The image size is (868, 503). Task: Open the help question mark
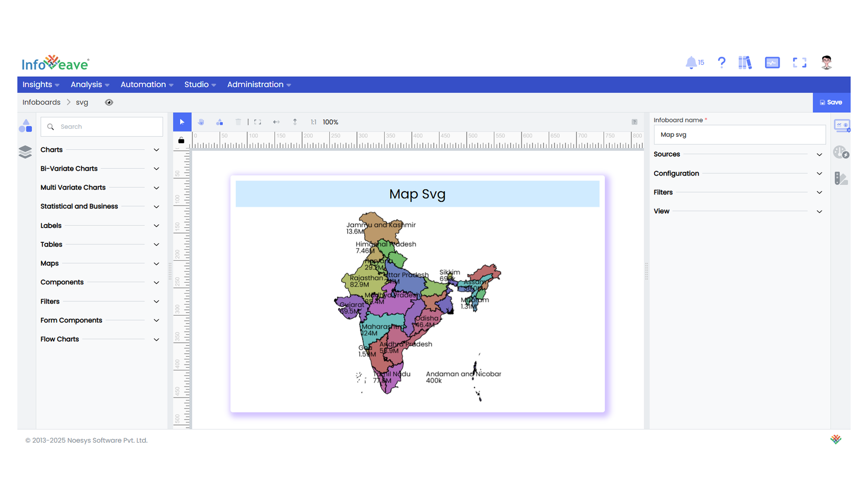pyautogui.click(x=721, y=62)
